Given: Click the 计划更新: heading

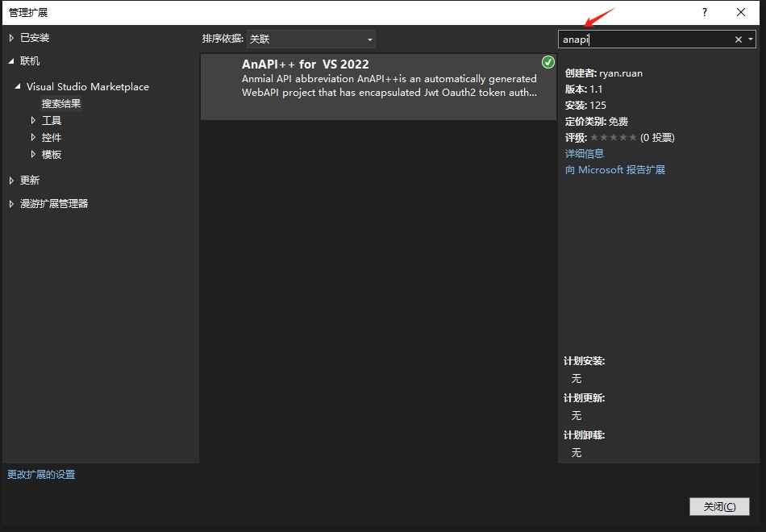Looking at the screenshot, I should [x=585, y=398].
